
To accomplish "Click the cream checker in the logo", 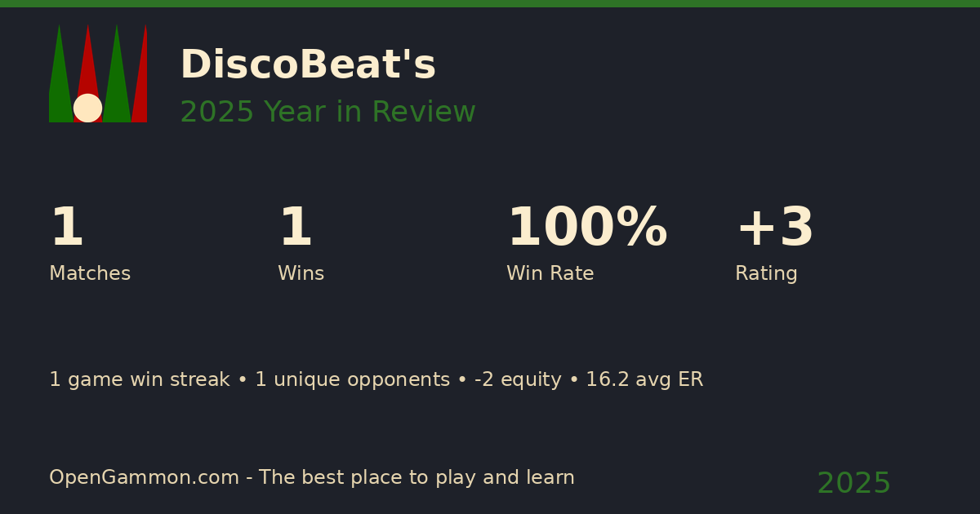I will coord(87,108).
